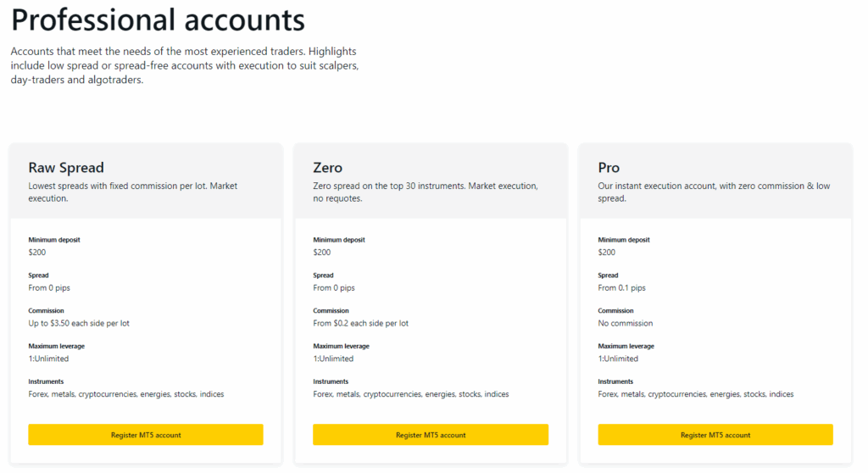
Task: Click the Professional accounts heading
Action: (x=158, y=19)
